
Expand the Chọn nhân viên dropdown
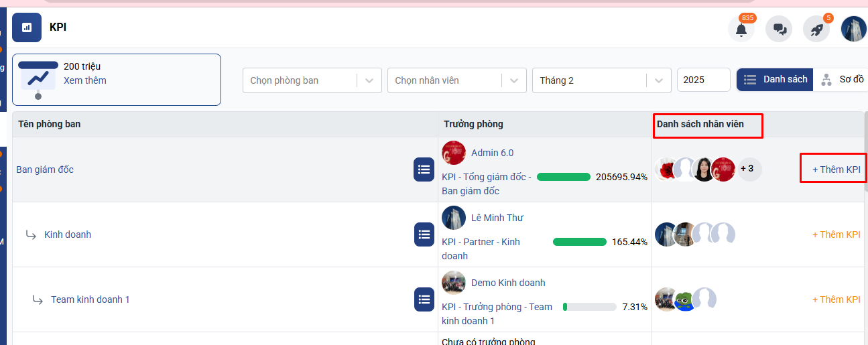[456, 80]
